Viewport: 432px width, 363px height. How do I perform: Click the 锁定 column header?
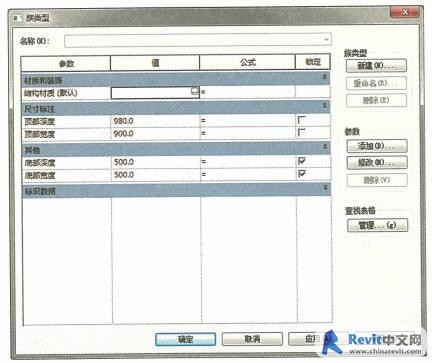point(313,62)
